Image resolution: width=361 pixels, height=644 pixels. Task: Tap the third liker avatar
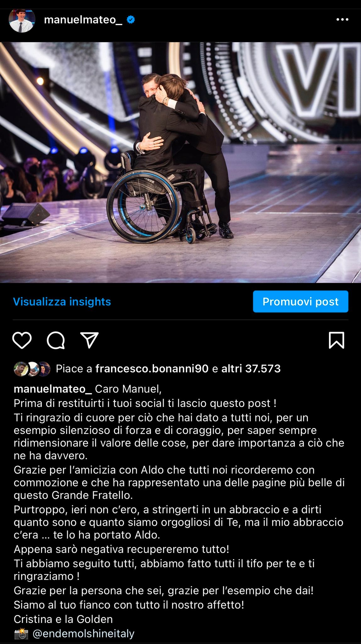pyautogui.click(x=44, y=369)
